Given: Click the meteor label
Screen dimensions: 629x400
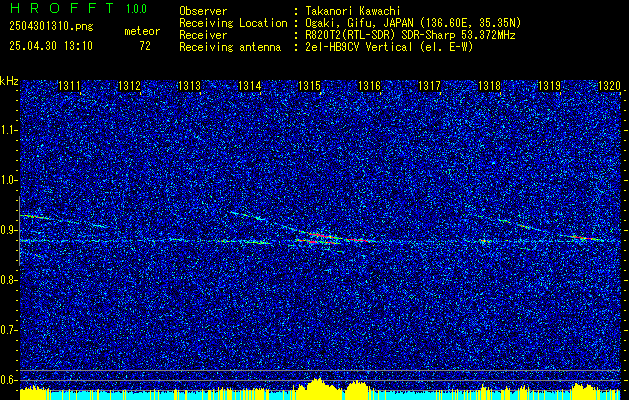Looking at the screenshot, I should click(142, 31).
